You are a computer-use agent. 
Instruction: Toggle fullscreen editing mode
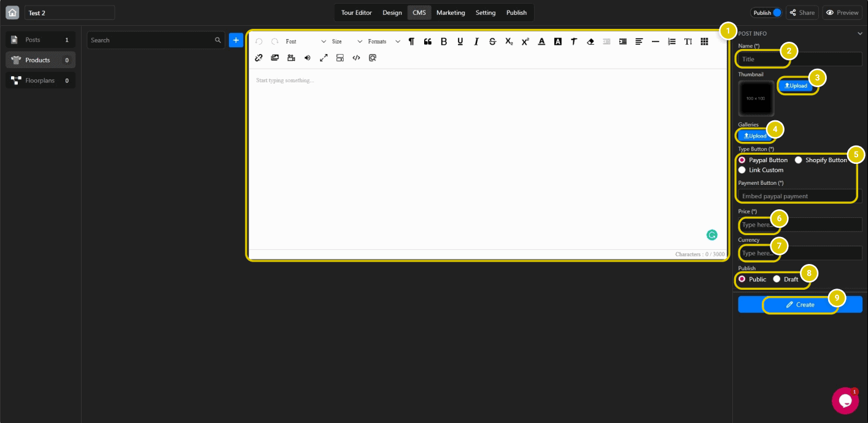(x=324, y=57)
